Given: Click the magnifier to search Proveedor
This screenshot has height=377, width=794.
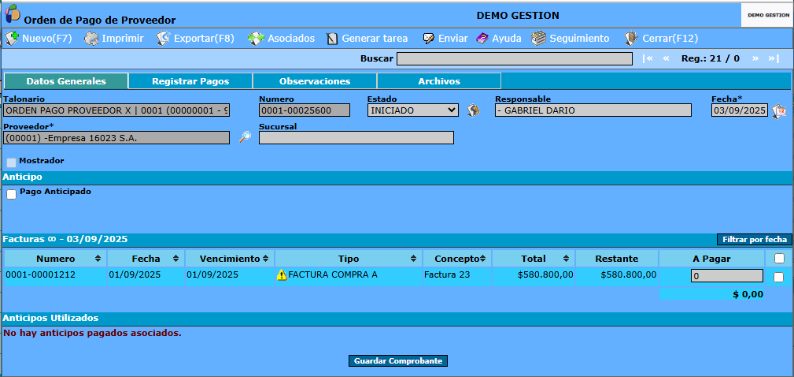Looking at the screenshot, I should click(x=245, y=137).
